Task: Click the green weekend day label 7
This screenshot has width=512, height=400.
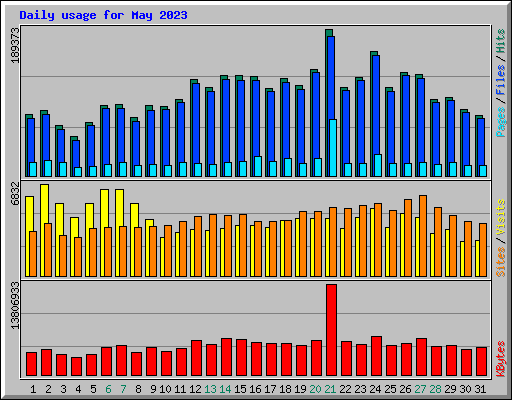Action: coord(123,389)
